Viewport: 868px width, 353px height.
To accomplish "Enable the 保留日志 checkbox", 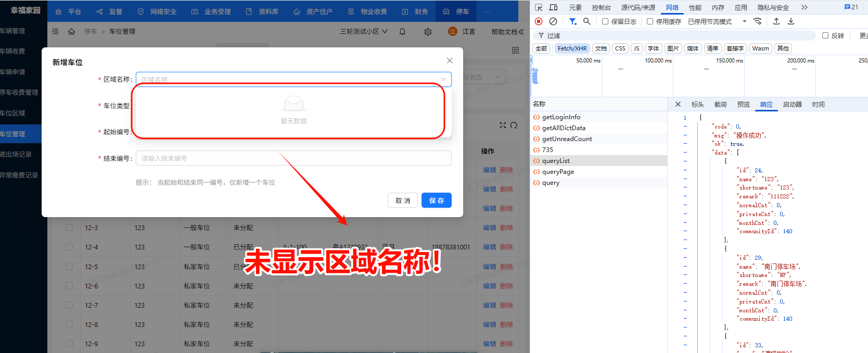I will pyautogui.click(x=605, y=21).
